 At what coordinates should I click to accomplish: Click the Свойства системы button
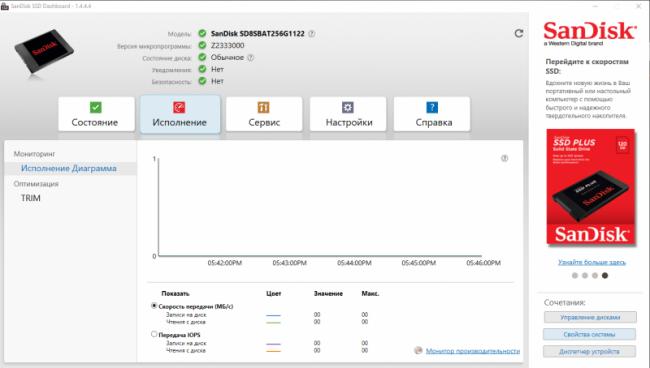coord(589,334)
